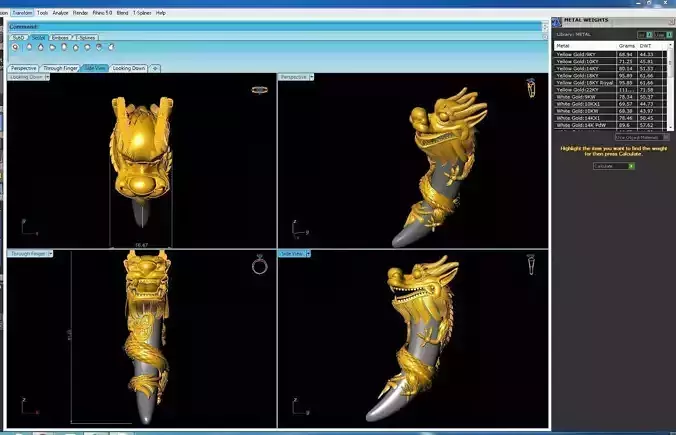Click the Grams column header

pos(627,46)
